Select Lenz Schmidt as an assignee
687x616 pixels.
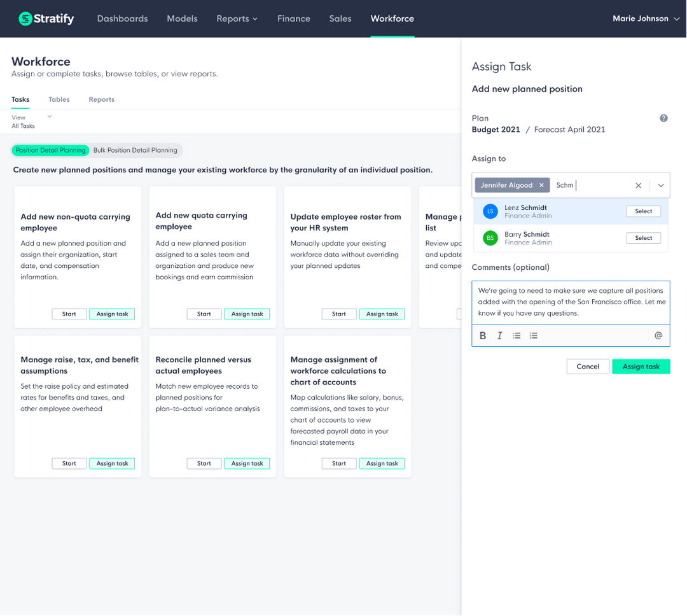643,211
